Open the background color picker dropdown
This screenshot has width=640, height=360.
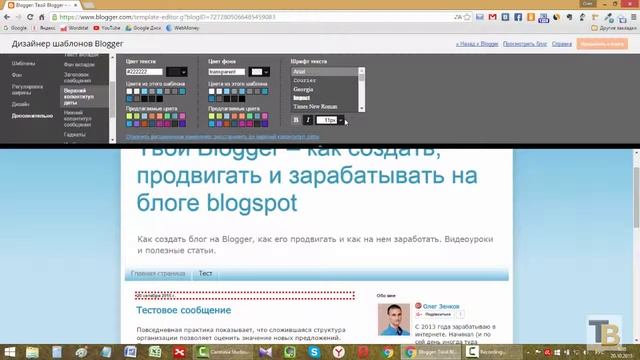(259, 72)
